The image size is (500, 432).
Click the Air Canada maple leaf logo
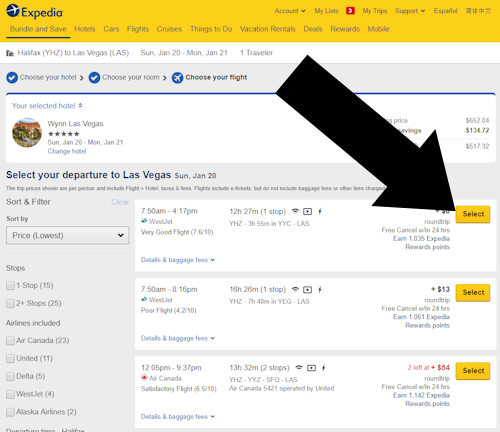click(x=144, y=378)
